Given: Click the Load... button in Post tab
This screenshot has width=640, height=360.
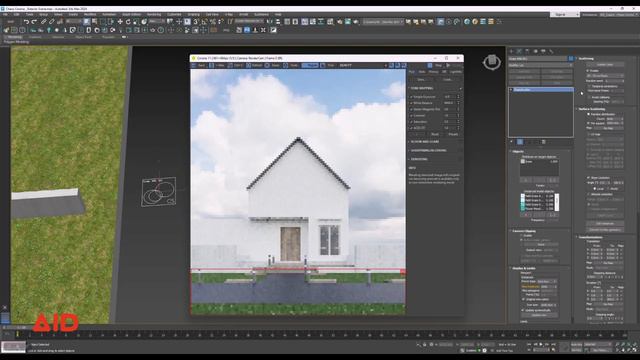Looking at the screenshot, I should pyautogui.click(x=448, y=80).
